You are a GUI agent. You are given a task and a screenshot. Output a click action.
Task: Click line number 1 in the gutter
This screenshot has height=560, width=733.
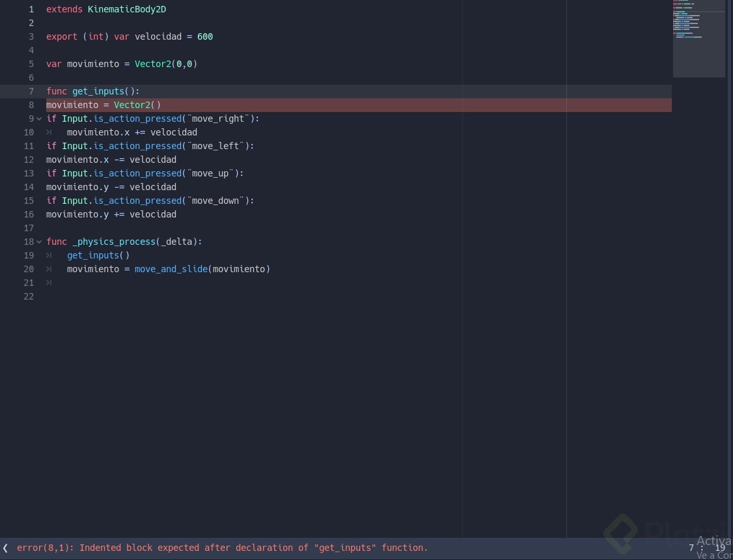click(31, 9)
